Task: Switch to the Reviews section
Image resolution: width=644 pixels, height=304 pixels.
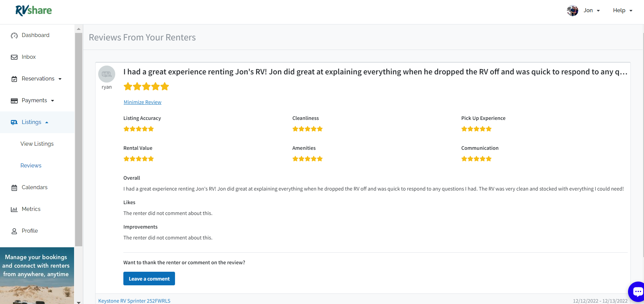Action: 31,165
